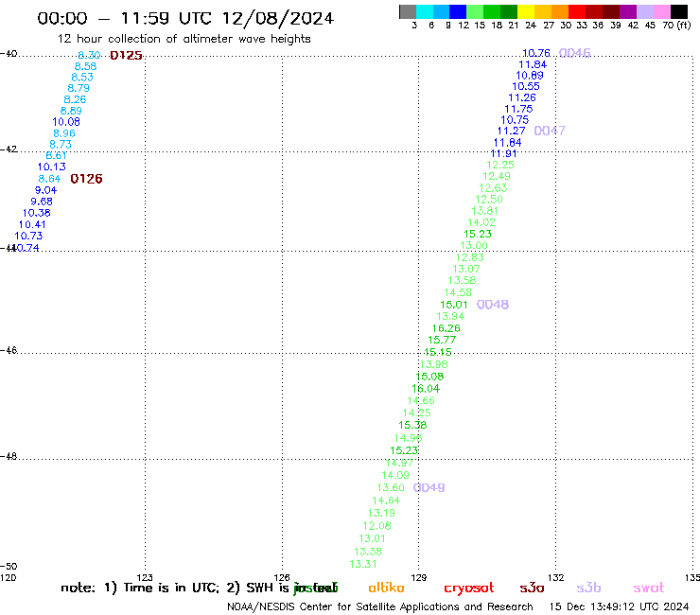
Task: Click the note 'Time is in UTC' text
Action: pos(171,588)
